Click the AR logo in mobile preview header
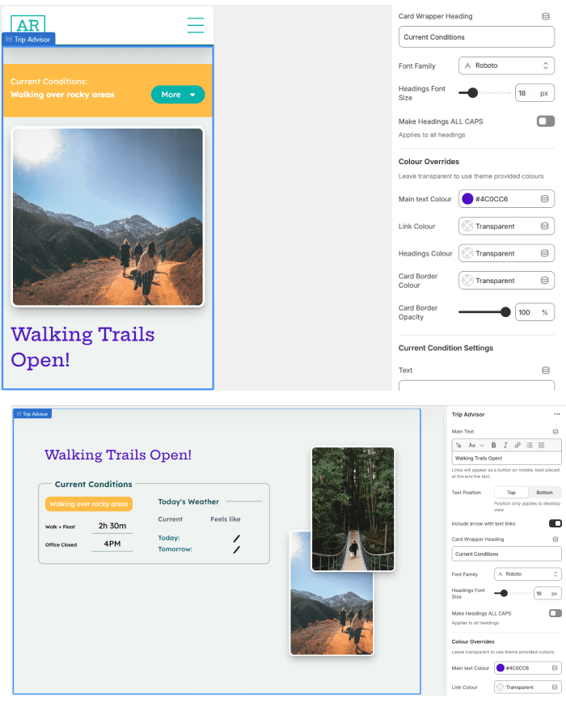The width and height of the screenshot is (566, 728). 28,24
